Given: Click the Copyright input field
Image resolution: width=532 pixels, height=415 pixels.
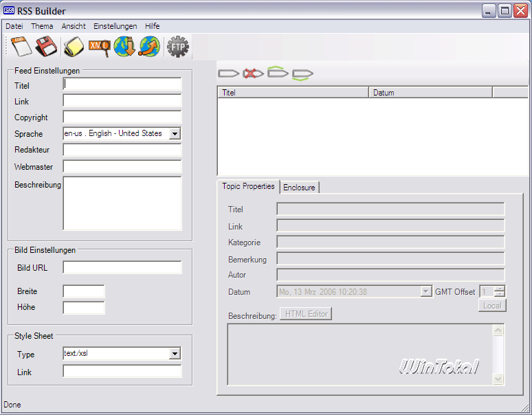Looking at the screenshot, I should click(x=122, y=117).
